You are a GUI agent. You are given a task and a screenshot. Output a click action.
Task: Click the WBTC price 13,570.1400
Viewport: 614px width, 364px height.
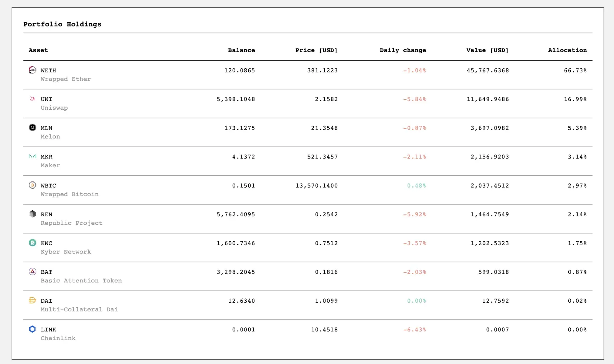coord(317,186)
